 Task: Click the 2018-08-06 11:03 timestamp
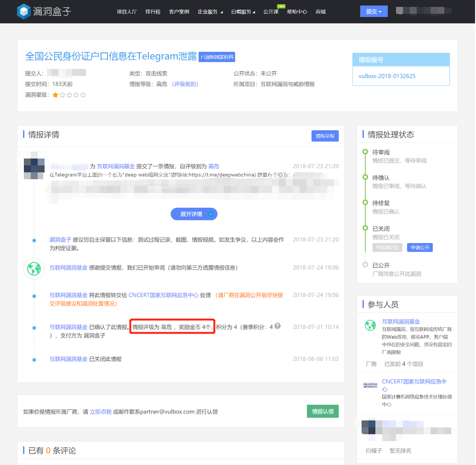coord(316,359)
